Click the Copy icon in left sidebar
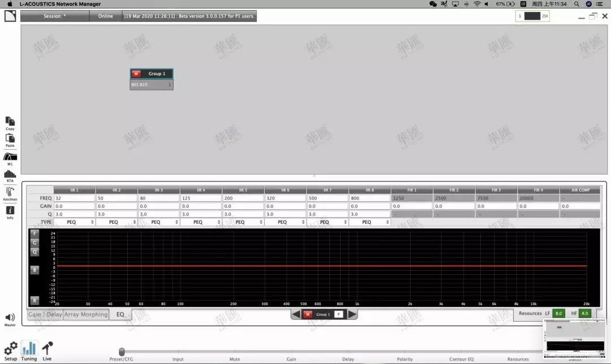Image resolution: width=611 pixels, height=364 pixels. click(10, 122)
